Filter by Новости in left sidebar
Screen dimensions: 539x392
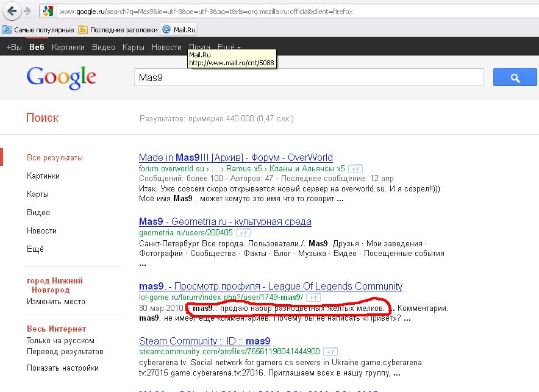coord(41,230)
